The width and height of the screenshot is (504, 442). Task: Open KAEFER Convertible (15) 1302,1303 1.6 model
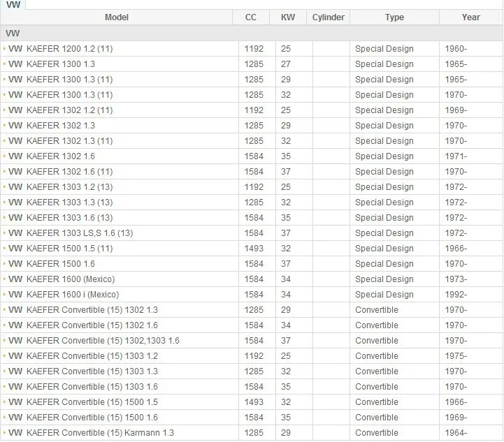(94, 341)
